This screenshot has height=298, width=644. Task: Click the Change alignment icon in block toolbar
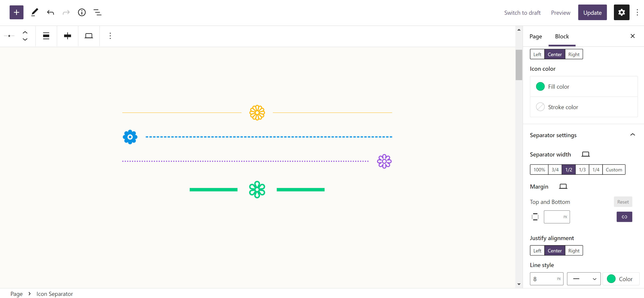[46, 36]
